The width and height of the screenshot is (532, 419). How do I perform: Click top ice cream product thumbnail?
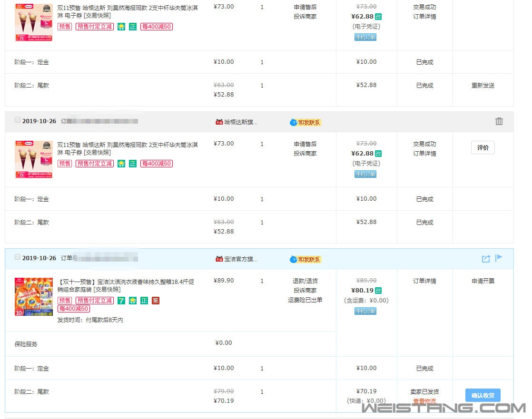pos(34,22)
